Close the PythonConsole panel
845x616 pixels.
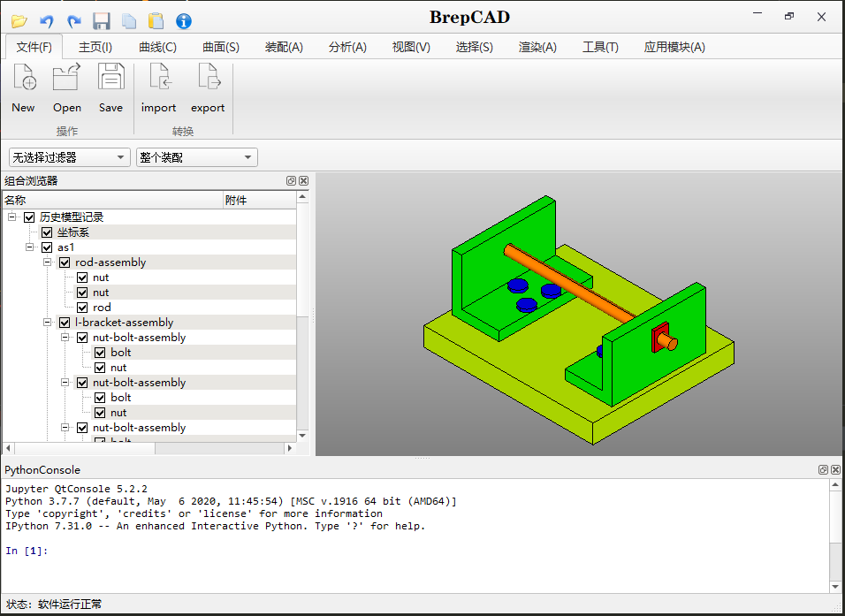(x=836, y=470)
